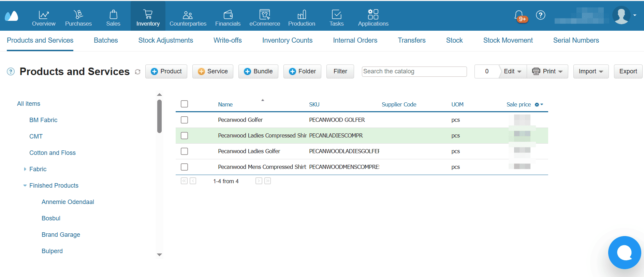Open the Purchases section
The height and width of the screenshot is (277, 644).
(x=78, y=18)
